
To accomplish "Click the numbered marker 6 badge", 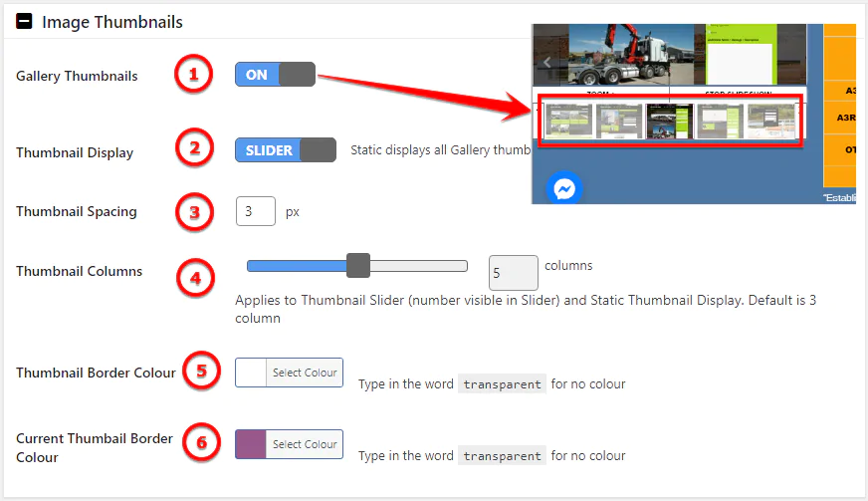I will 202,443.
